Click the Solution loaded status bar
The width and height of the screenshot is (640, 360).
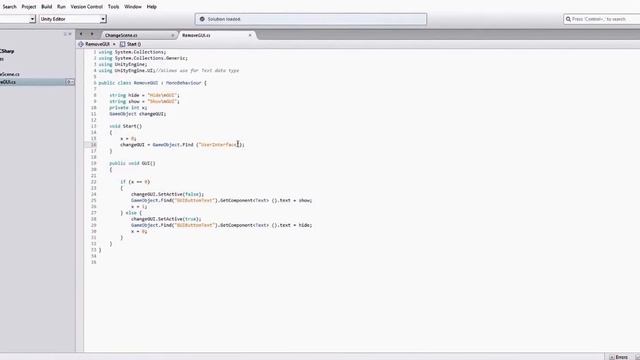(311, 19)
